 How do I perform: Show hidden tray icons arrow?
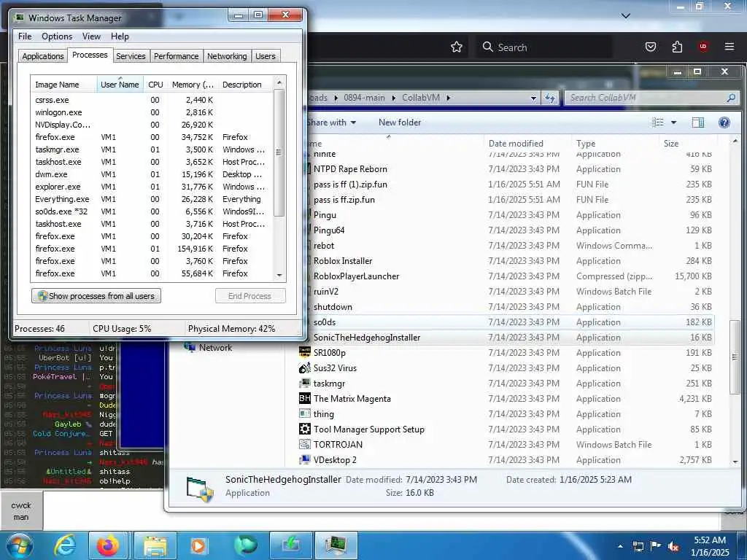pos(620,546)
